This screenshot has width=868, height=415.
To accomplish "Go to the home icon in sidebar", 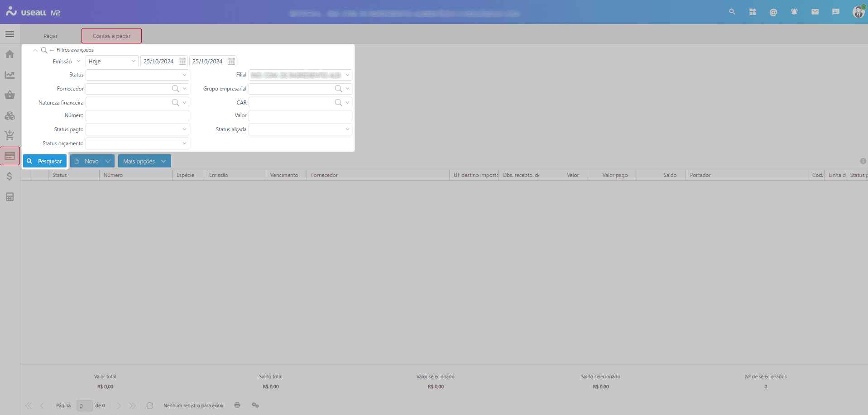I will [x=10, y=54].
